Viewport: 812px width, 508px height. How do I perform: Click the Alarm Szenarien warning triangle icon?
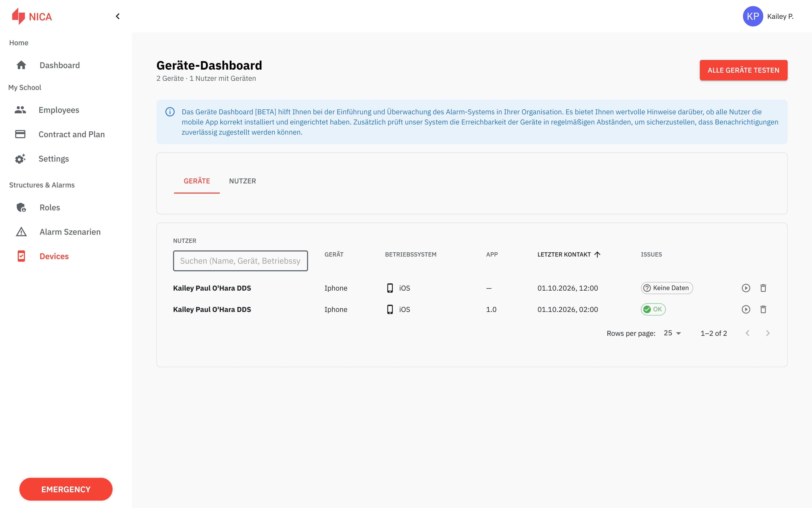tap(21, 232)
